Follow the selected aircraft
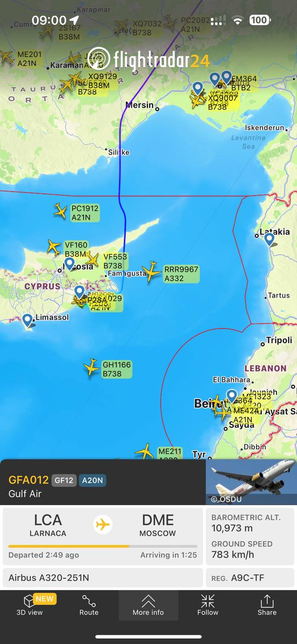The height and width of the screenshot is (644, 297). 208,605
